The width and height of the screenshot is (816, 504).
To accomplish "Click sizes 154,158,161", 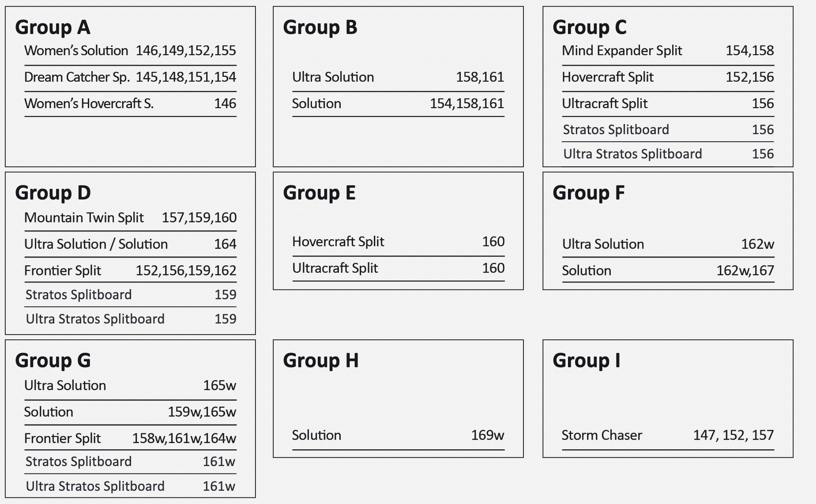I will [467, 104].
